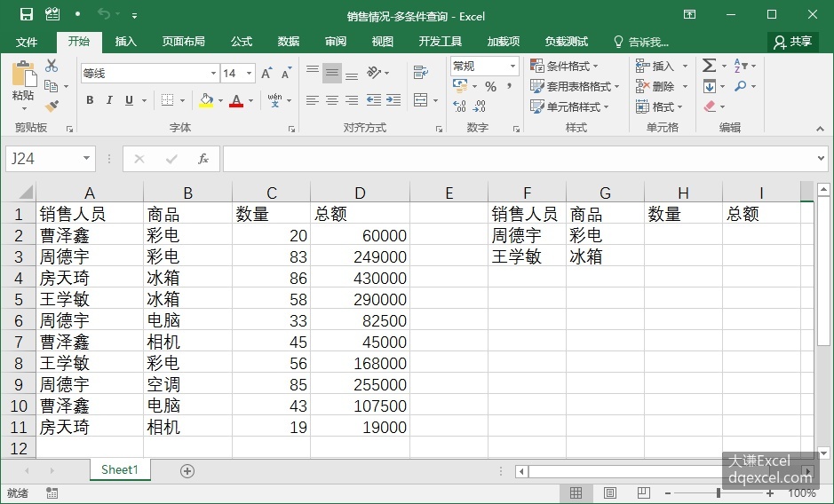Switch to the 插入 ribbon tab
The width and height of the screenshot is (834, 504).
pos(125,42)
